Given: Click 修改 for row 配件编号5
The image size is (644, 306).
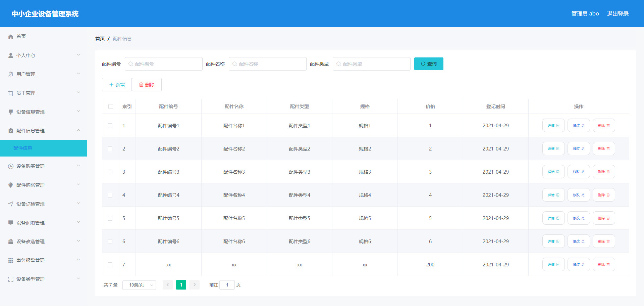Looking at the screenshot, I should 579,218.
